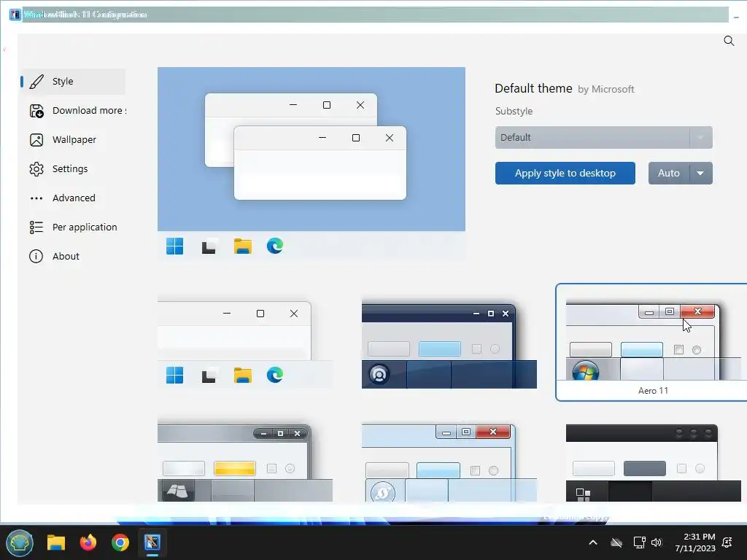Select the light blue style with red close thumbnail
The width and height of the screenshot is (747, 560).
coord(449,462)
